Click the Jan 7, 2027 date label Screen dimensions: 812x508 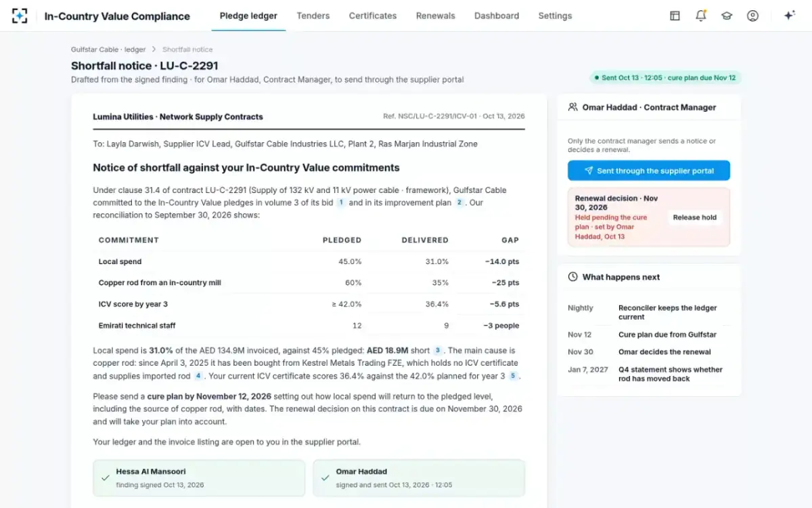point(587,370)
